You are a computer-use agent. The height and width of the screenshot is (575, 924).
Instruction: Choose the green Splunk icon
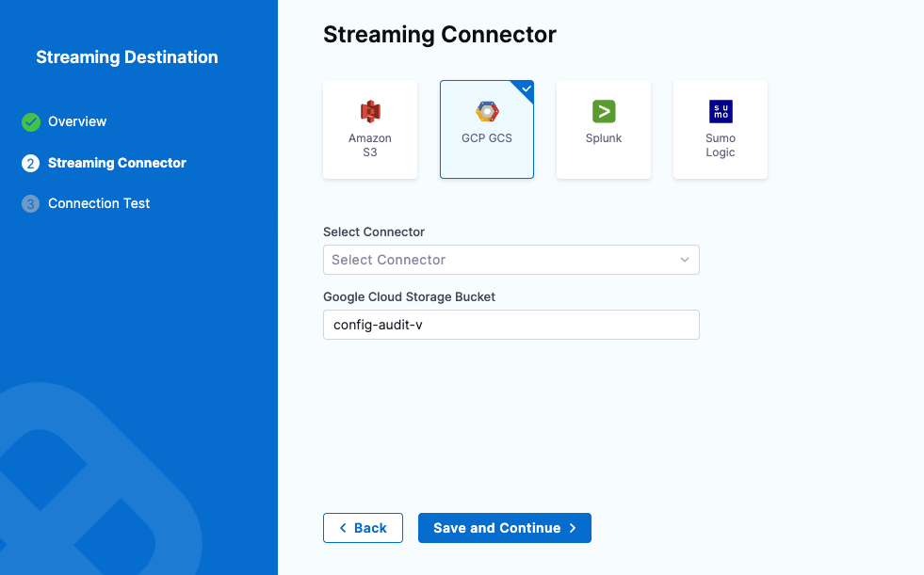604,112
